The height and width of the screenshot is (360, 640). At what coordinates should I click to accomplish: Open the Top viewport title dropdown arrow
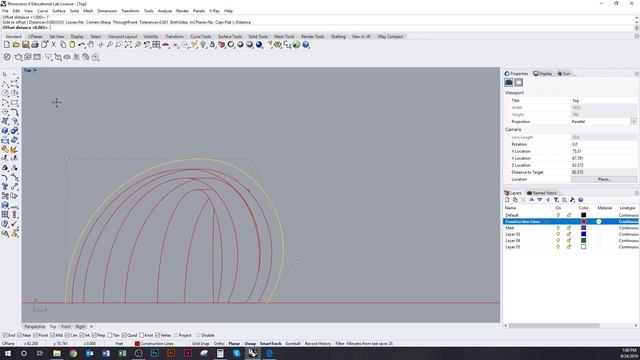pos(35,70)
